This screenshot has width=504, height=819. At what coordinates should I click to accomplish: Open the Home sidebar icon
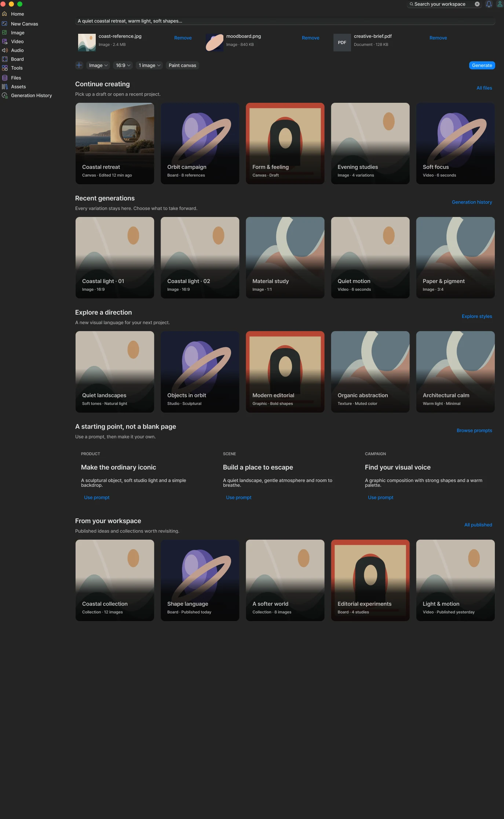click(x=4, y=14)
